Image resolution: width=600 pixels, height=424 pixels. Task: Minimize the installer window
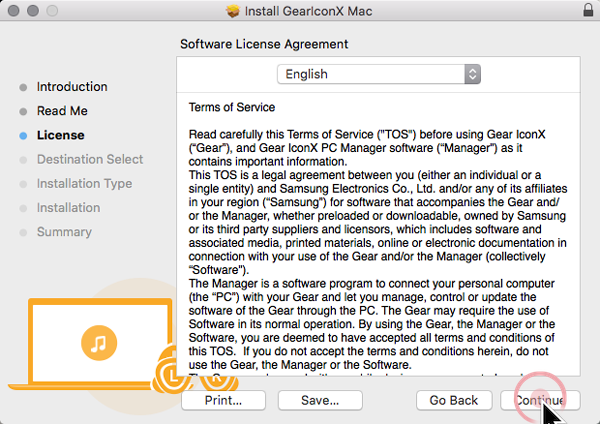(33, 10)
